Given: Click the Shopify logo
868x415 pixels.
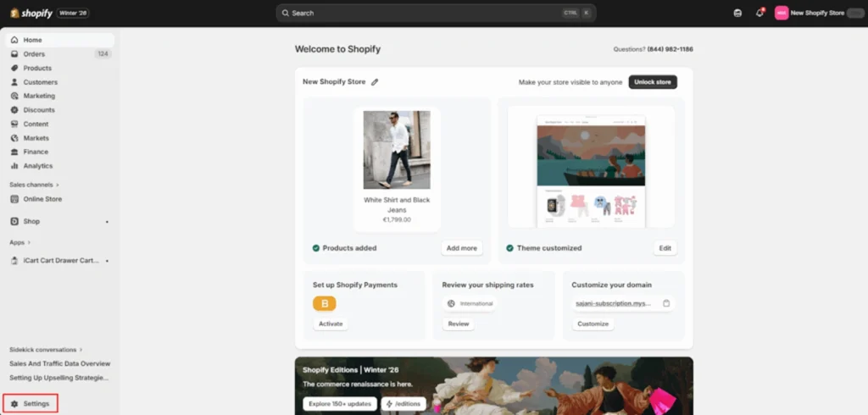Looking at the screenshot, I should (x=31, y=13).
